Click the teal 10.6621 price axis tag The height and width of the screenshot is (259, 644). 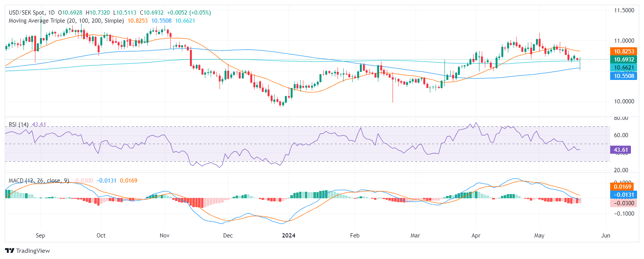pos(623,68)
